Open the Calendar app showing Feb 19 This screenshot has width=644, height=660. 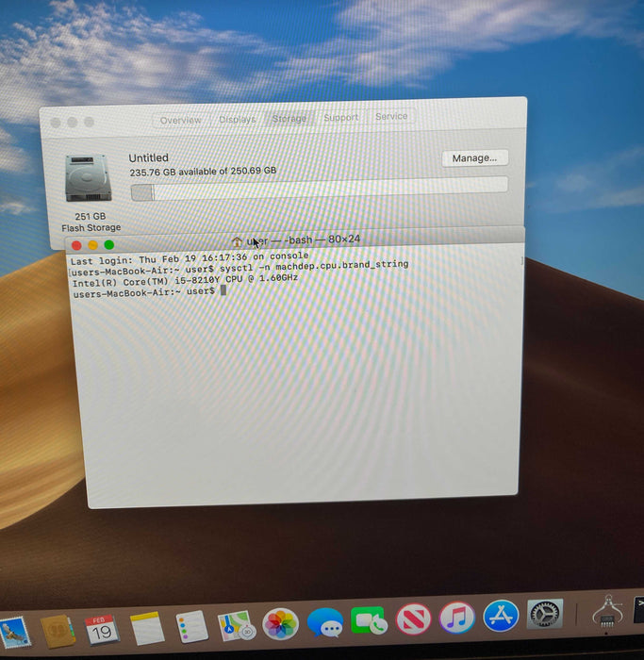(x=101, y=630)
